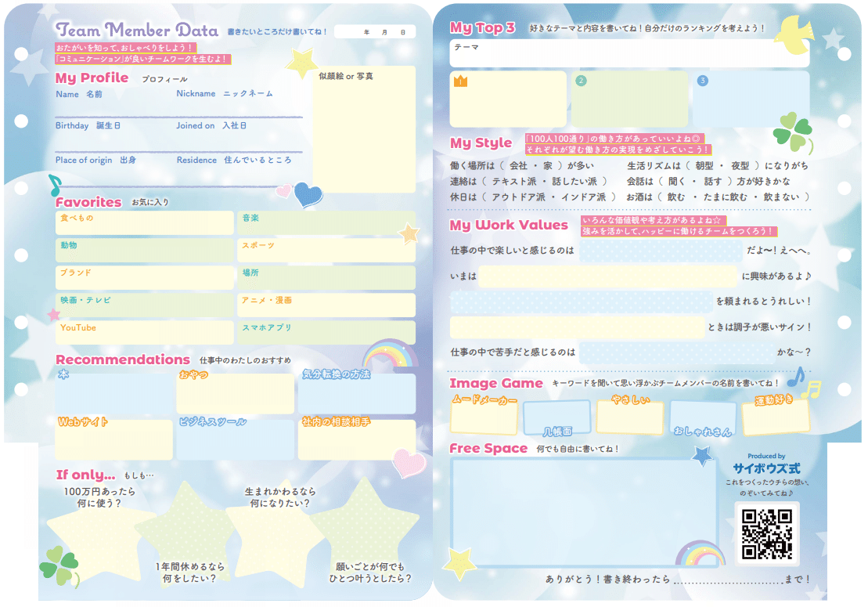Click the green number 2 rank badge
The height and width of the screenshot is (607, 868).
pyautogui.click(x=581, y=81)
